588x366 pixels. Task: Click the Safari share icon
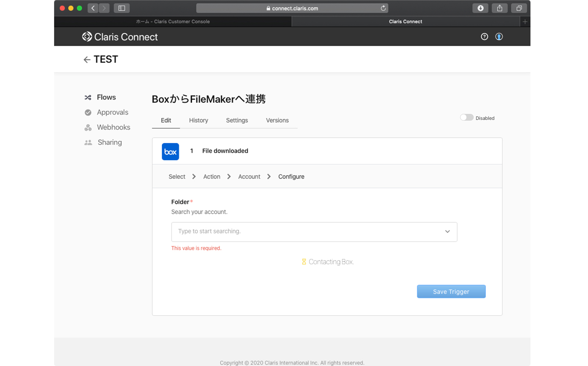tap(499, 8)
